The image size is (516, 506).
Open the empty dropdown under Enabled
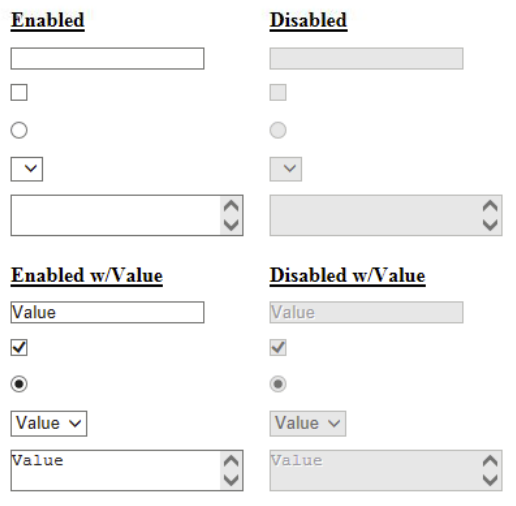27,169
